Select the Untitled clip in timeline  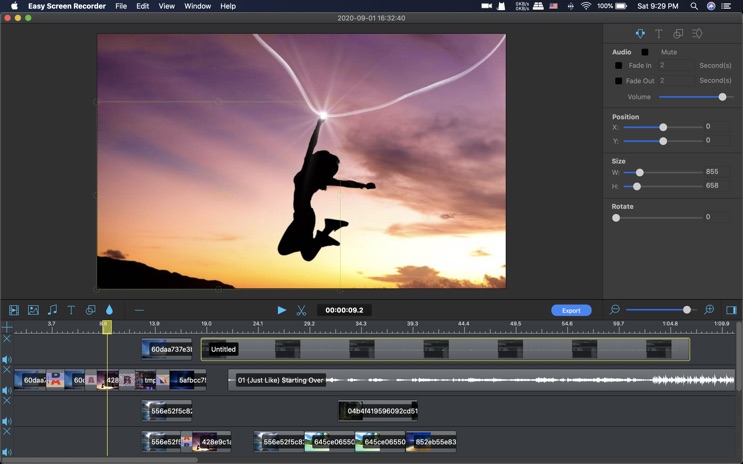pos(445,349)
